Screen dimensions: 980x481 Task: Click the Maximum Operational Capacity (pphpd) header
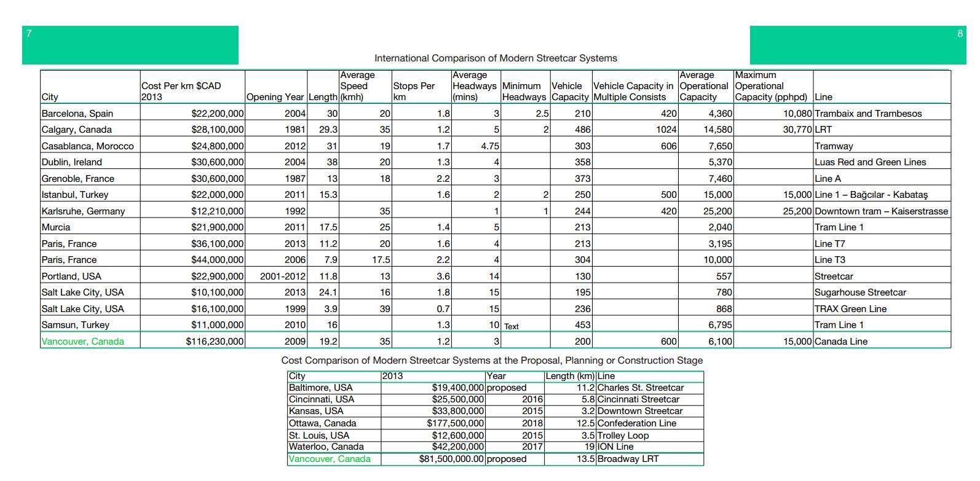coord(771,87)
